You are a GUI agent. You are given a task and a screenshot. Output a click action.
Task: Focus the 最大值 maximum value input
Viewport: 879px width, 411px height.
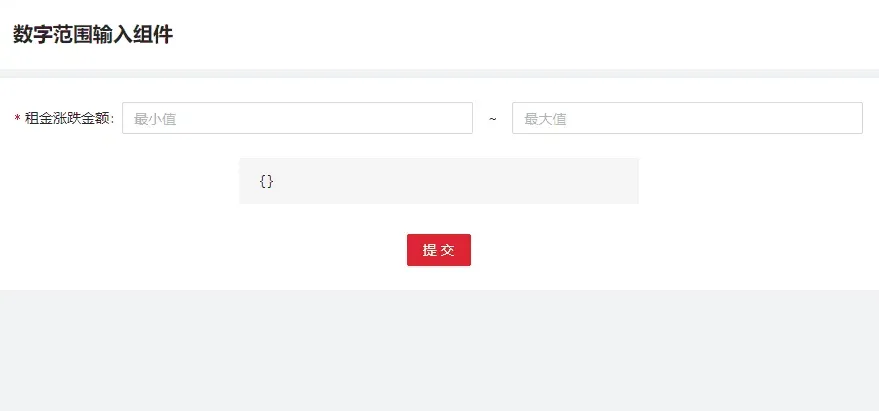687,118
